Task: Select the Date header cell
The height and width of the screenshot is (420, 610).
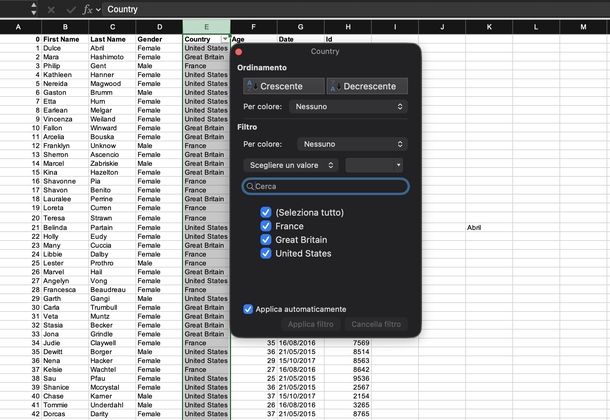Action: (301, 39)
